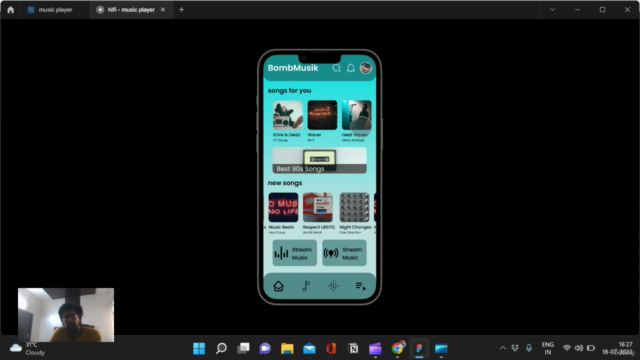Open the music note tab

306,286
